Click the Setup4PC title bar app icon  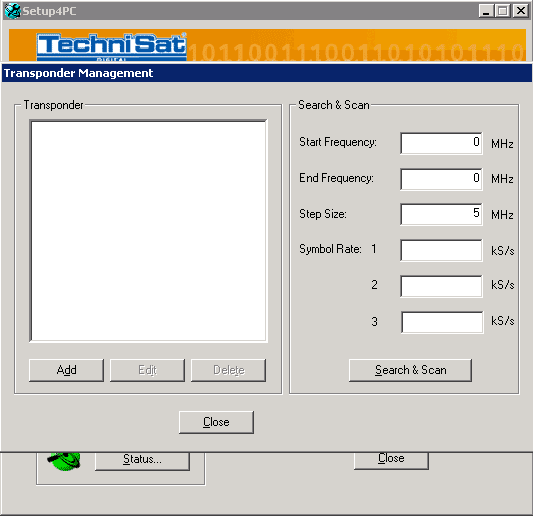pyautogui.click(x=12, y=11)
